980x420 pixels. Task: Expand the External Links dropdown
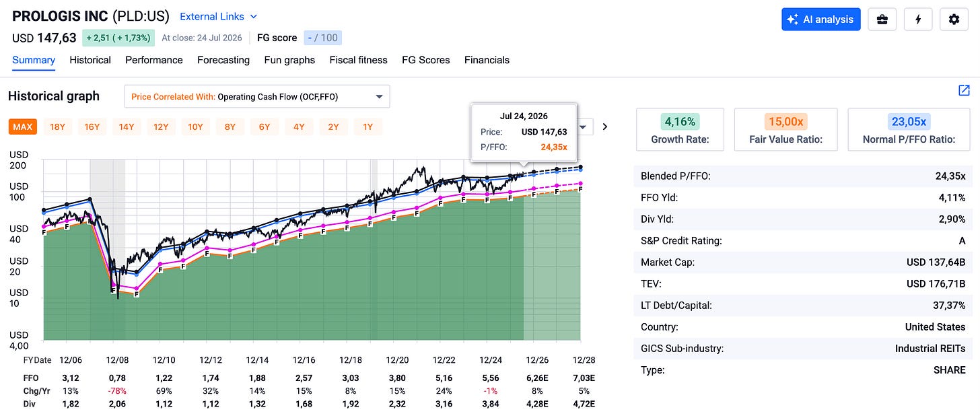click(x=219, y=16)
